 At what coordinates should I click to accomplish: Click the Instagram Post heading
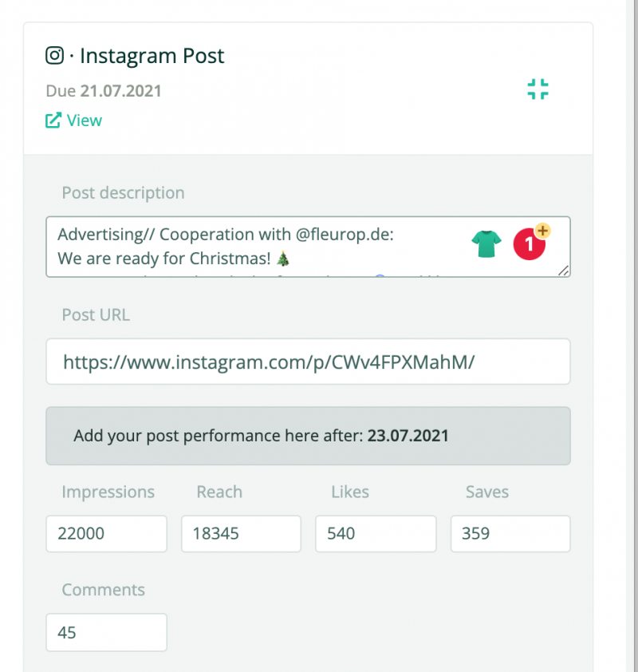coord(152,56)
